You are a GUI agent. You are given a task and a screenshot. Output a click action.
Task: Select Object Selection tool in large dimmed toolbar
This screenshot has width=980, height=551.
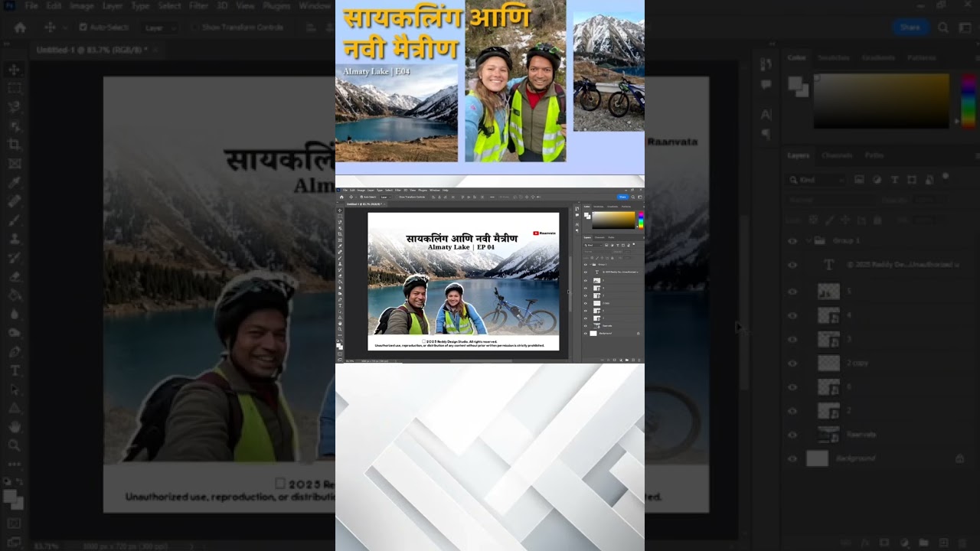[x=14, y=126]
